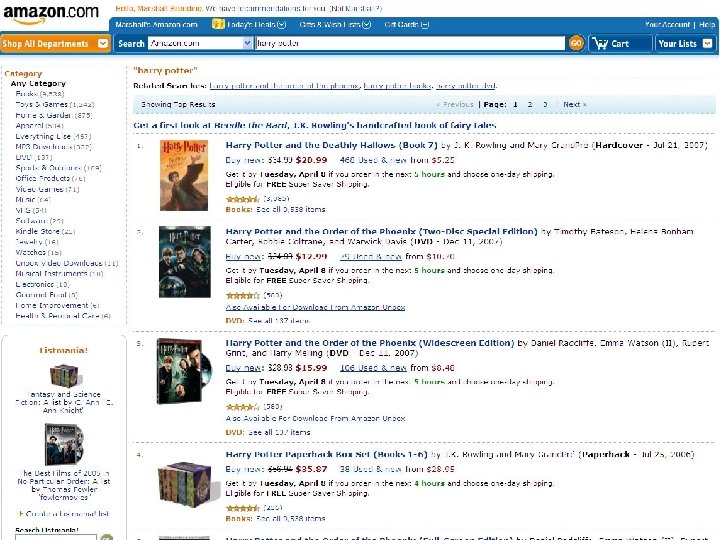720x540 pixels.
Task: Open 106 Used & new offers Widescreen Edition
Action: (x=373, y=368)
